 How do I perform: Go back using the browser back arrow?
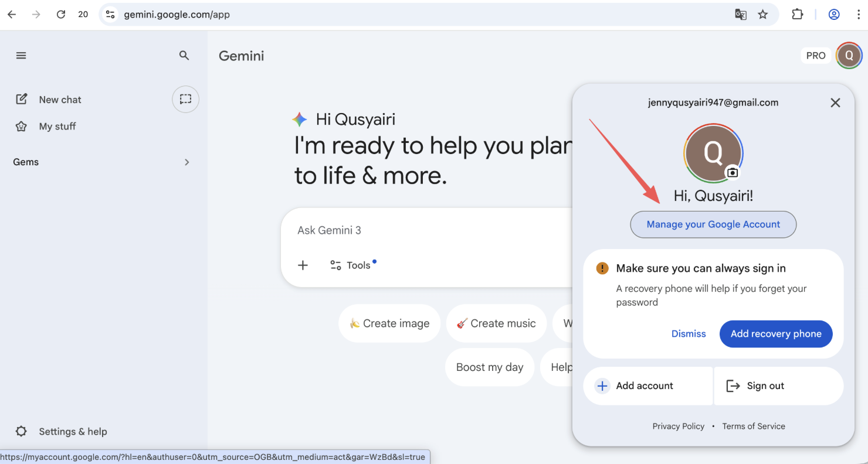[12, 15]
